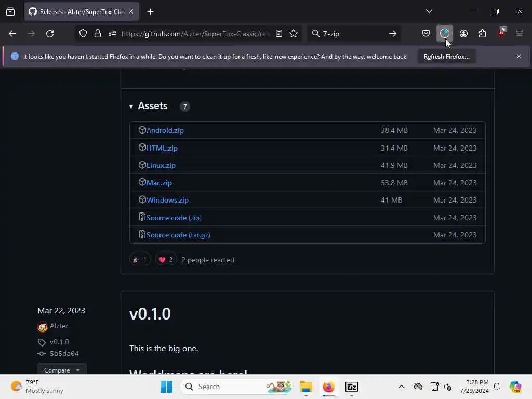
Task: Open Alzter's profile link
Action: pyautogui.click(x=59, y=326)
